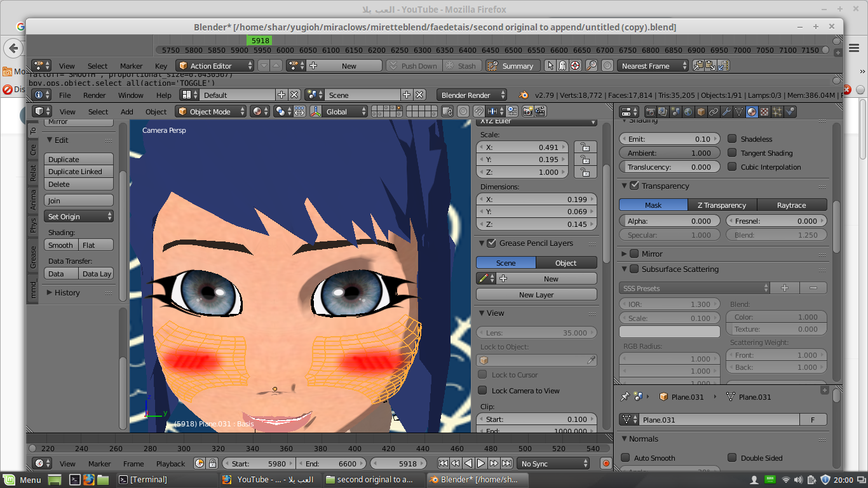Jump to the last frame of playback
Image resolution: width=868 pixels, height=488 pixels.
[x=507, y=463]
